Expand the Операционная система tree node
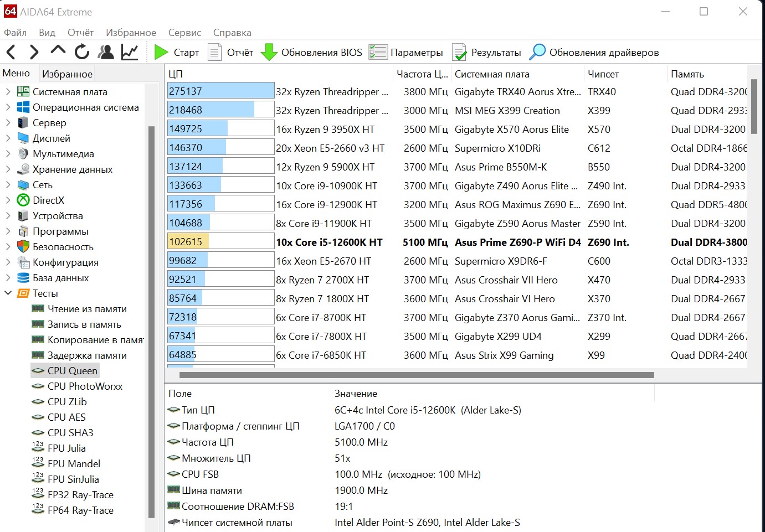Screen dimensions: 765x532 [8, 107]
